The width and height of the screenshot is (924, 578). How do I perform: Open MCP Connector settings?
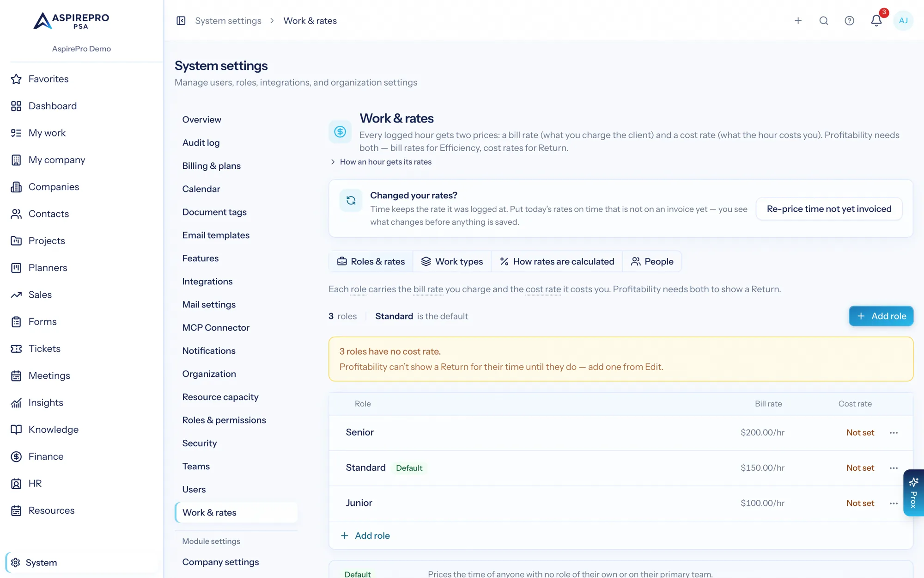coord(237,328)
